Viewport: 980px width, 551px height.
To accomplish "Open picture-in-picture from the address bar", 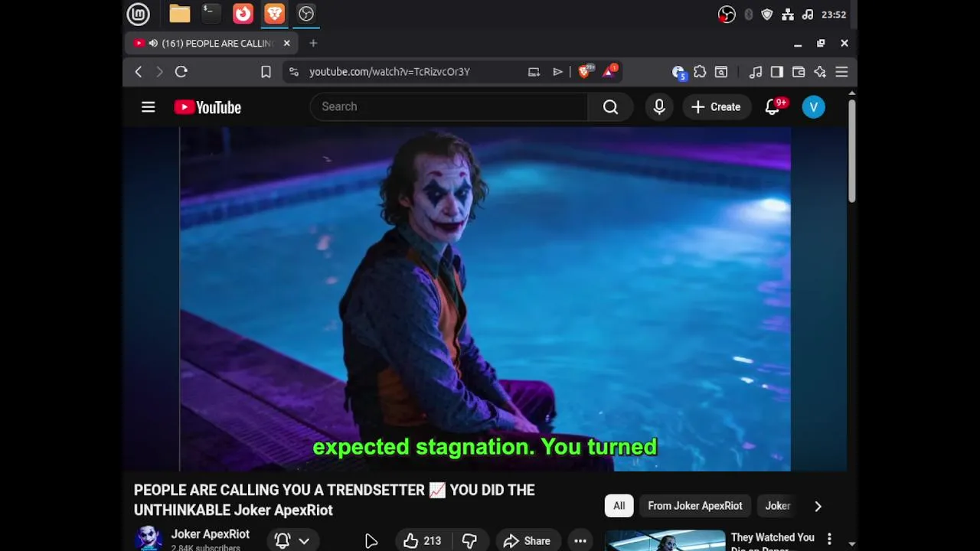I will pos(534,72).
